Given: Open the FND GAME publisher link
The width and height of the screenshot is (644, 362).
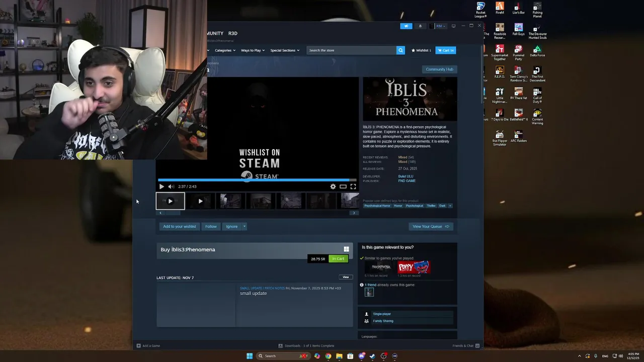Looking at the screenshot, I should point(407,181).
